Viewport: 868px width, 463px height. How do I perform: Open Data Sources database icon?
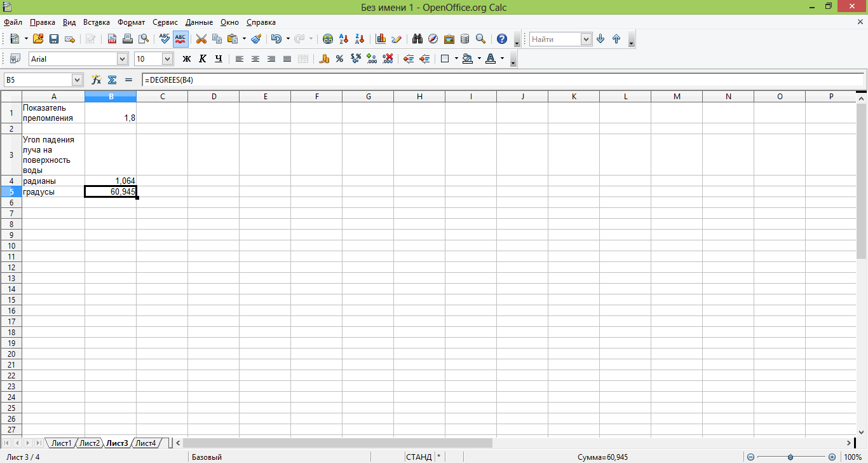(x=465, y=39)
